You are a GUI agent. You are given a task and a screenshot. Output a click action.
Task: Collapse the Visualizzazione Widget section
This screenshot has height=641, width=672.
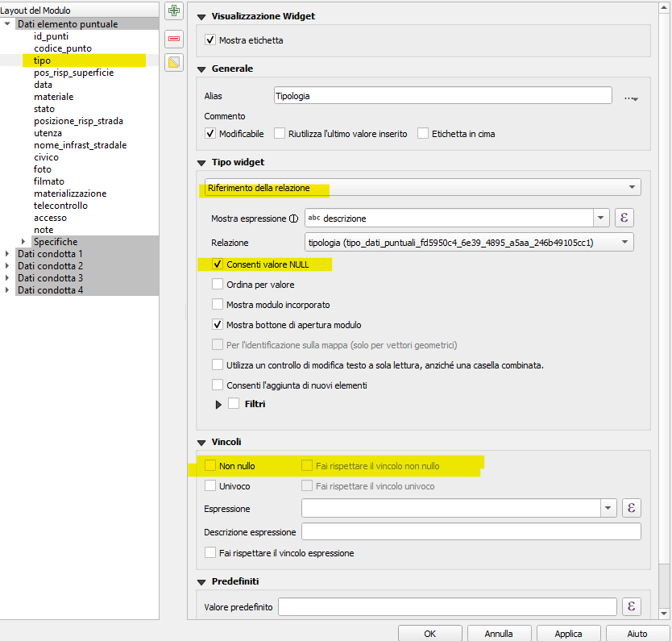(x=201, y=15)
